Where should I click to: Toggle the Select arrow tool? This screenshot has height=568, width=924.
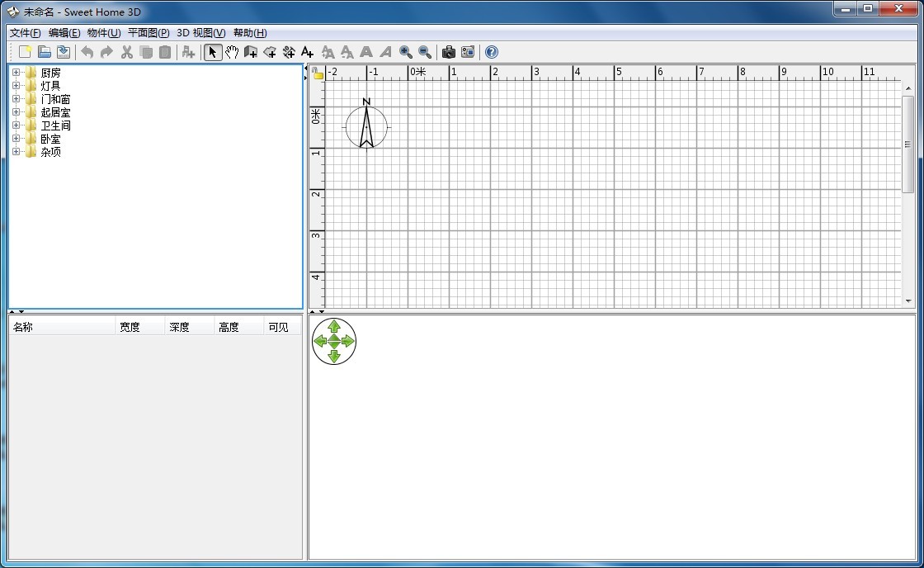pyautogui.click(x=213, y=52)
